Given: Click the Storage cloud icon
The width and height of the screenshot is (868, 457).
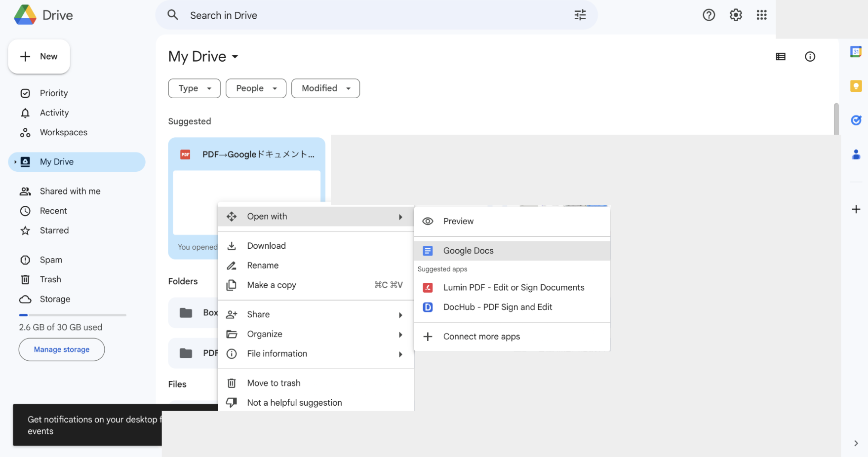Looking at the screenshot, I should [25, 299].
